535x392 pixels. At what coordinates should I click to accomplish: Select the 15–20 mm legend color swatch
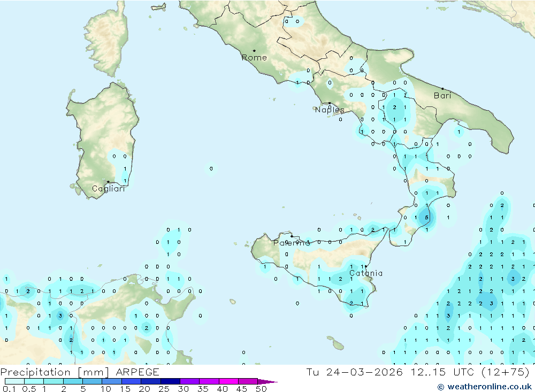point(131,381)
